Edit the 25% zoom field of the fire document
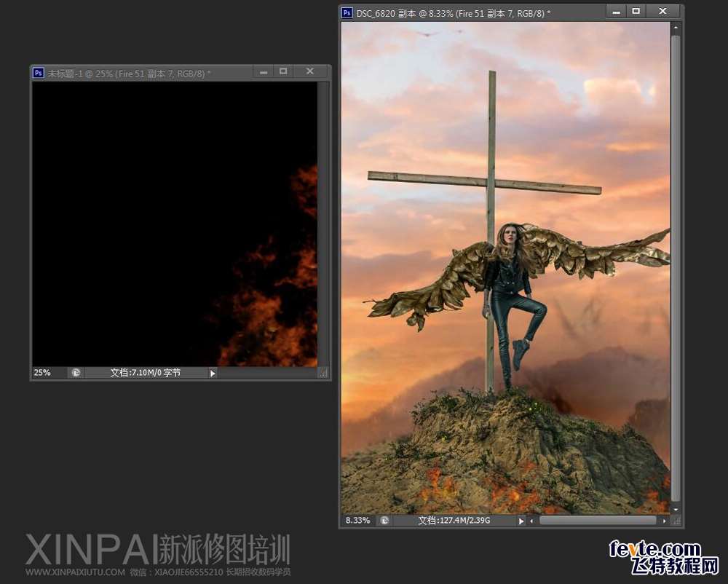The width and height of the screenshot is (728, 584). [x=50, y=372]
